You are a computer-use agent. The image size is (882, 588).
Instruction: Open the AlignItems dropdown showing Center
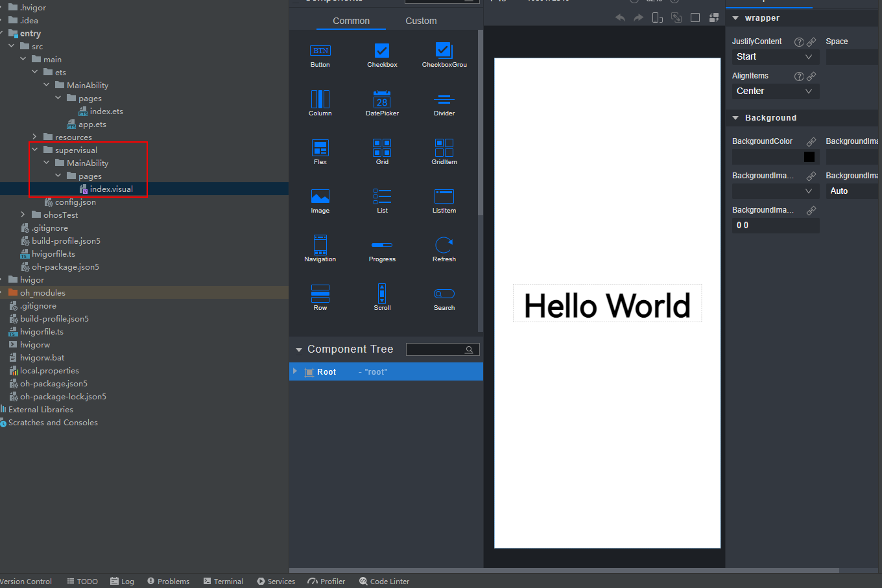[775, 91]
